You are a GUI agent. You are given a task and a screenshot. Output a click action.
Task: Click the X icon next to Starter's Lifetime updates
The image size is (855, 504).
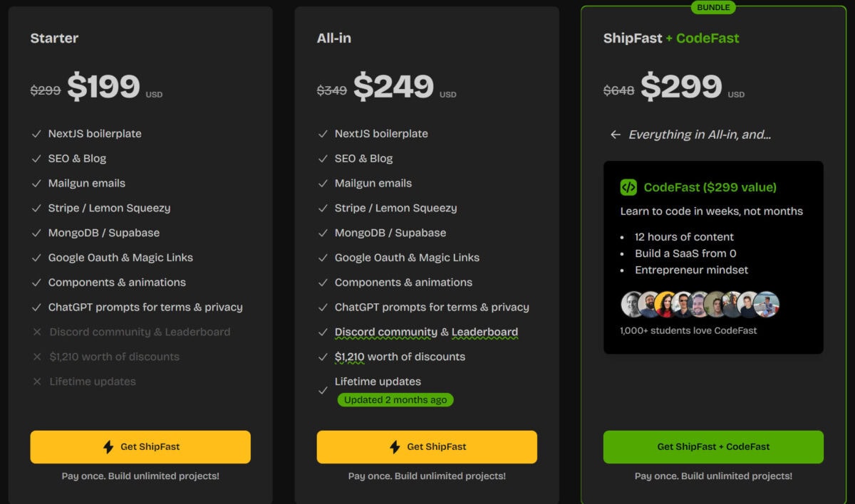pyautogui.click(x=37, y=382)
